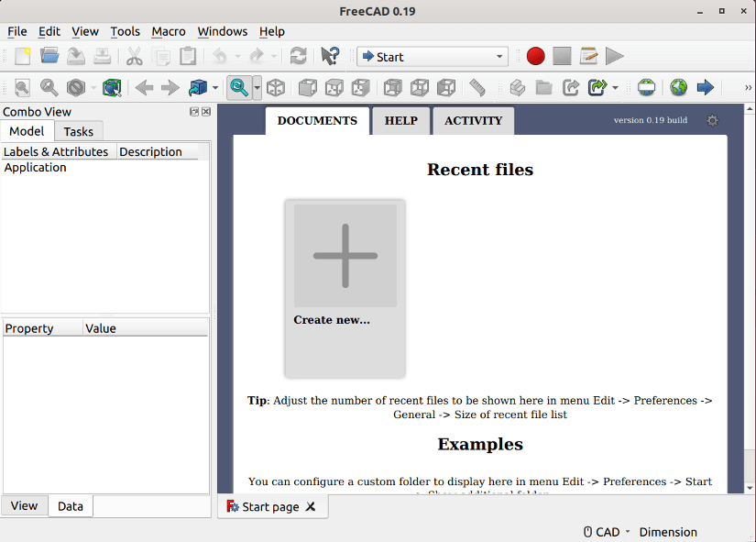The height and width of the screenshot is (542, 756).
Task: Go forward with right navigation arrow
Action: tap(170, 88)
